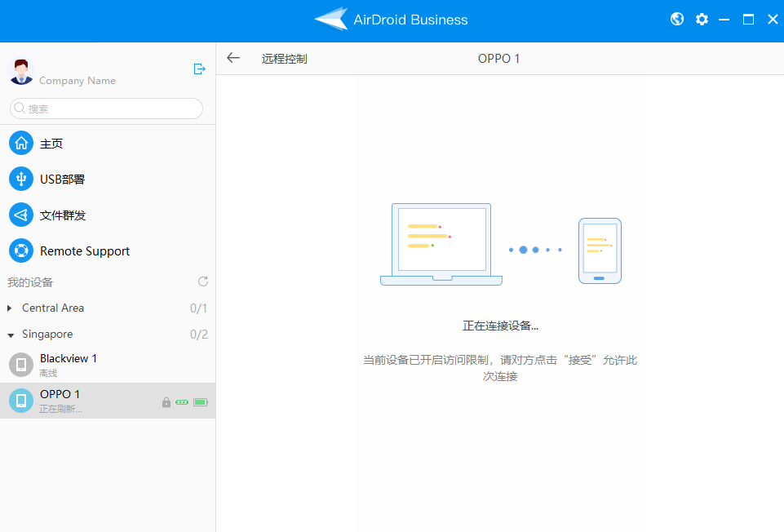Viewport: 784px width, 532px height.
Task: Click the laptop illustration
Action: [x=441, y=245]
